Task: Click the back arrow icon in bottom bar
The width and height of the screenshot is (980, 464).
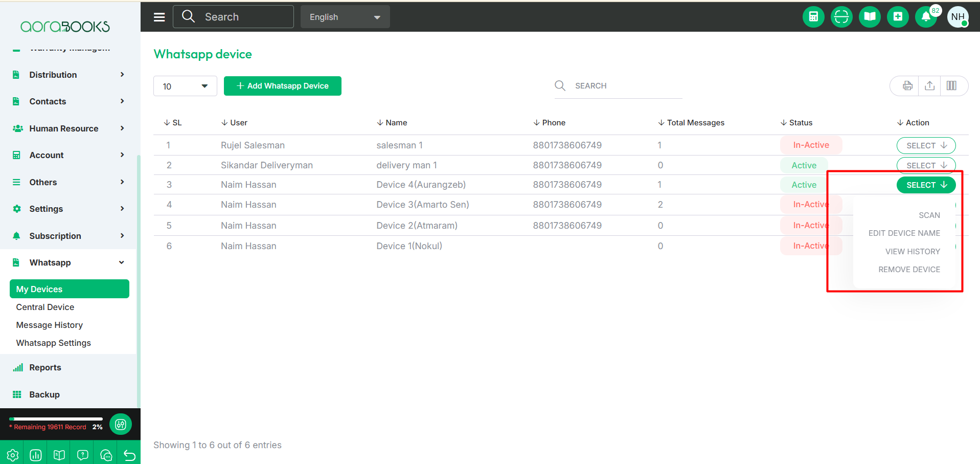Action: (129, 455)
